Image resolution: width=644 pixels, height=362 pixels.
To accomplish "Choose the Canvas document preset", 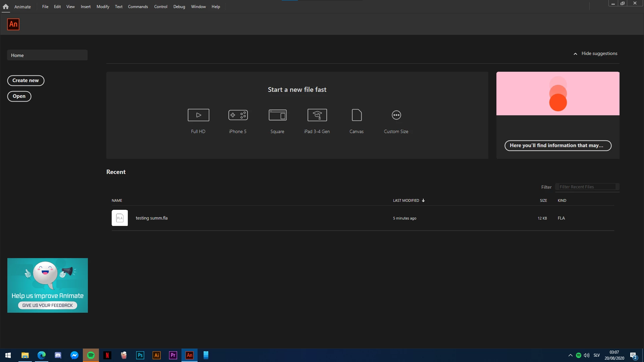I will pyautogui.click(x=357, y=115).
